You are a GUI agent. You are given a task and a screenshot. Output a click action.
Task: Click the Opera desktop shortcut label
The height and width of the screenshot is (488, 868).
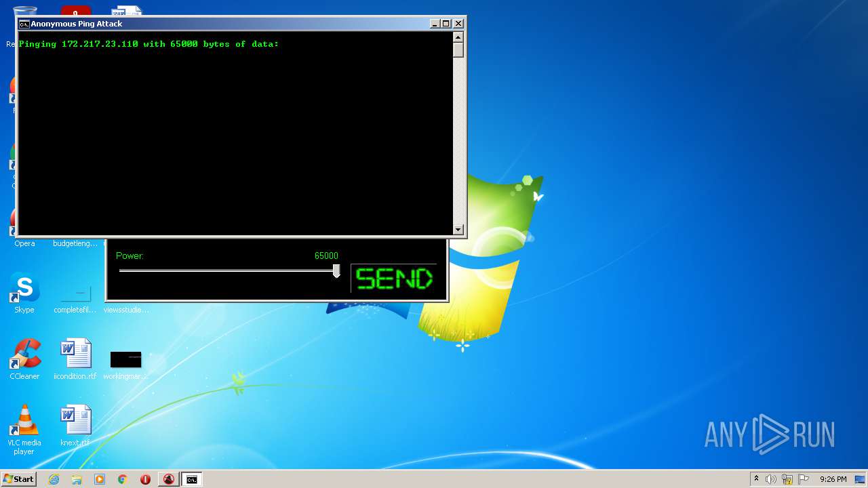[24, 243]
